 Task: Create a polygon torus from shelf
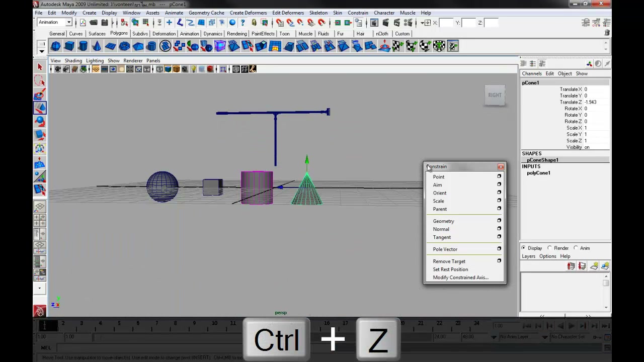click(124, 46)
